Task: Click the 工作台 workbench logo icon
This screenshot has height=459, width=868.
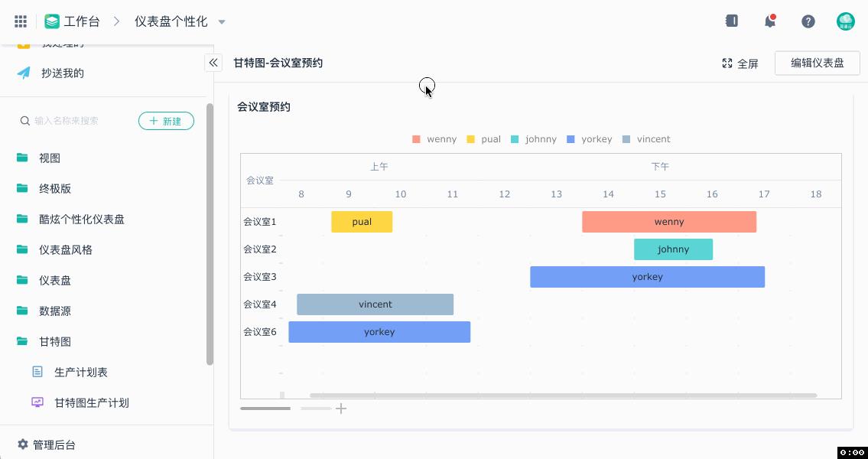Action: [52, 21]
